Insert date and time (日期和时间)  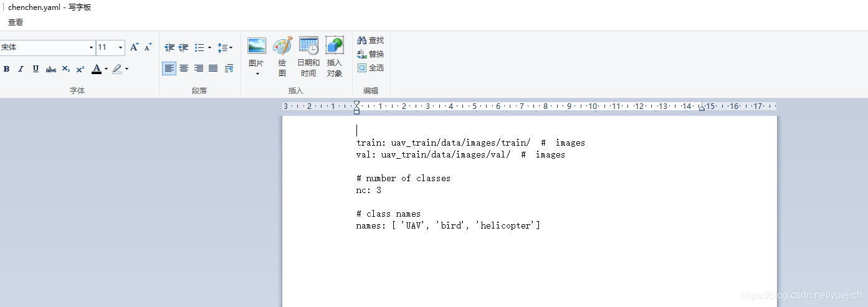tap(308, 57)
